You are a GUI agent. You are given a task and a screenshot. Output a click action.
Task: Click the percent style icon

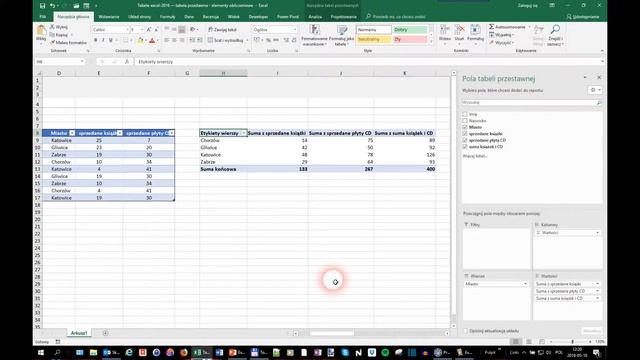click(268, 40)
